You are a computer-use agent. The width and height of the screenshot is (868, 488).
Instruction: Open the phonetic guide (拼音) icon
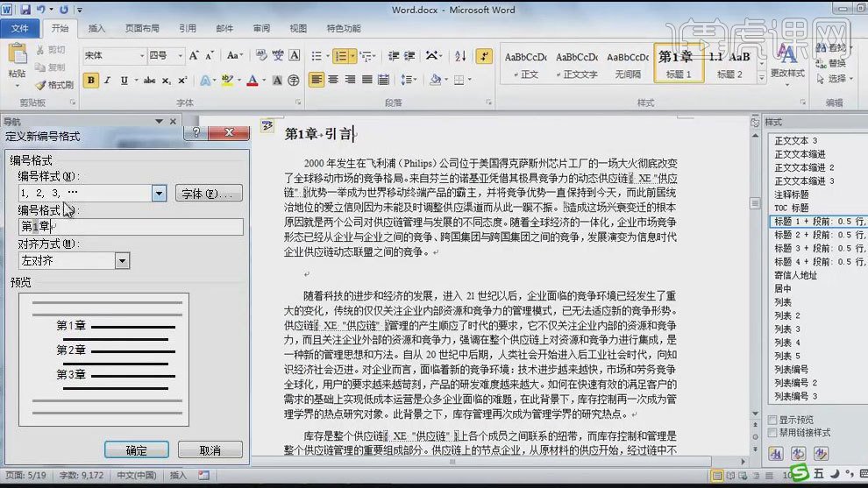click(x=277, y=55)
